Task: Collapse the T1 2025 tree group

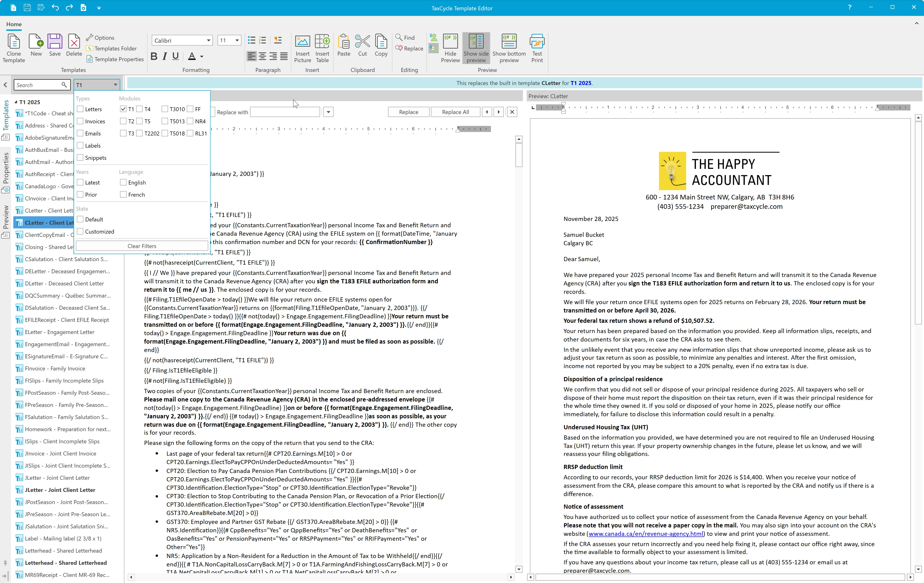Action: point(16,102)
